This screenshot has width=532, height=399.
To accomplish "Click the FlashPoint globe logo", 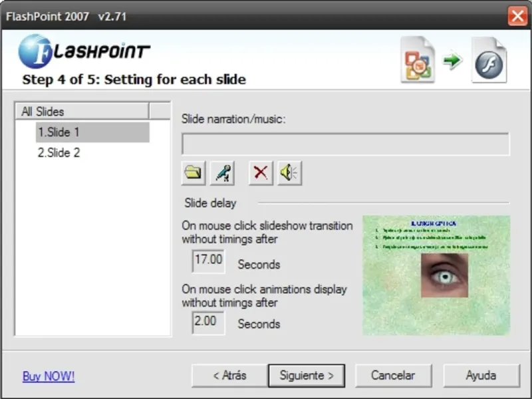I will point(35,51).
